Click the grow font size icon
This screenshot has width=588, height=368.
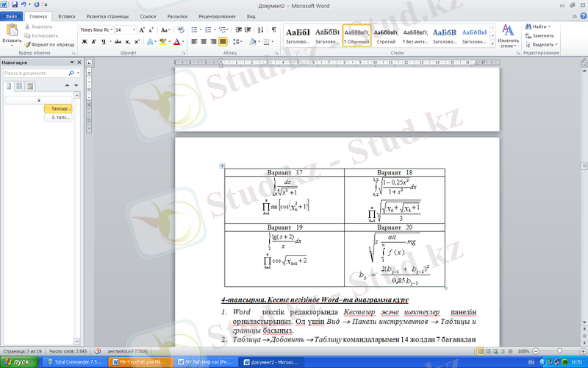click(x=143, y=30)
